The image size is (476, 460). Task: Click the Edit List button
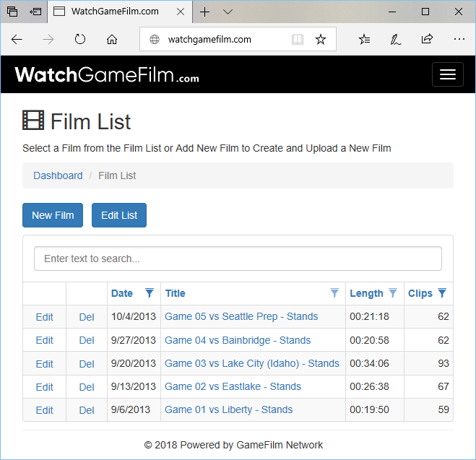(119, 215)
